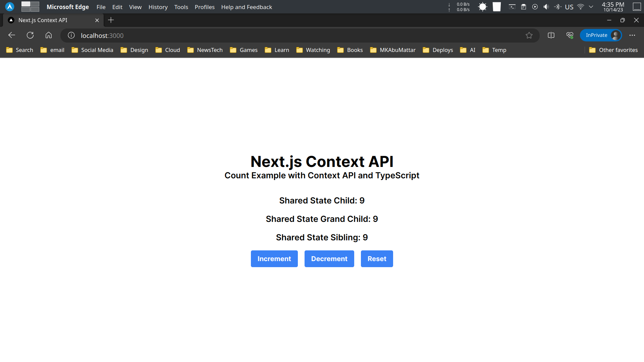Click the Increment button
This screenshot has width=644, height=362.
point(274,258)
